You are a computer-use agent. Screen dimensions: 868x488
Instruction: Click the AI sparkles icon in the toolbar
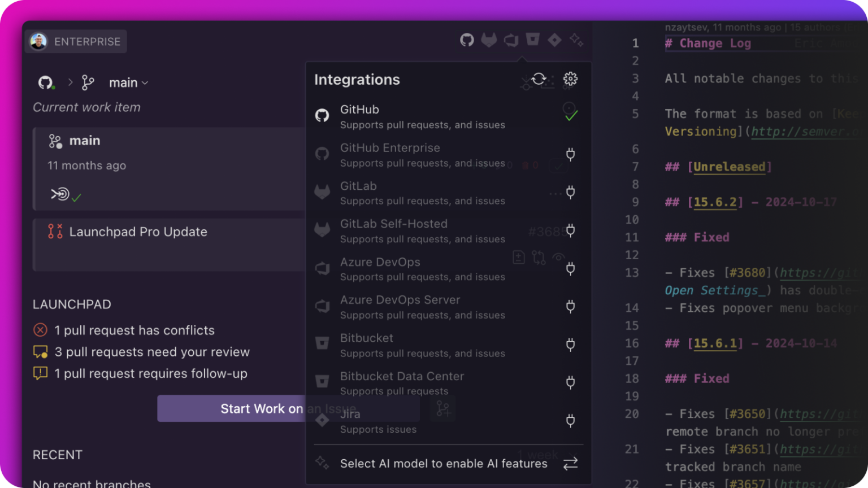click(x=576, y=40)
